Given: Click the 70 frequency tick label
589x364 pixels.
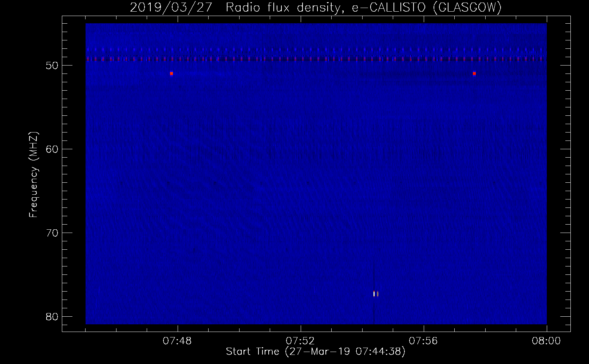Looking at the screenshot, I should tap(52, 233).
